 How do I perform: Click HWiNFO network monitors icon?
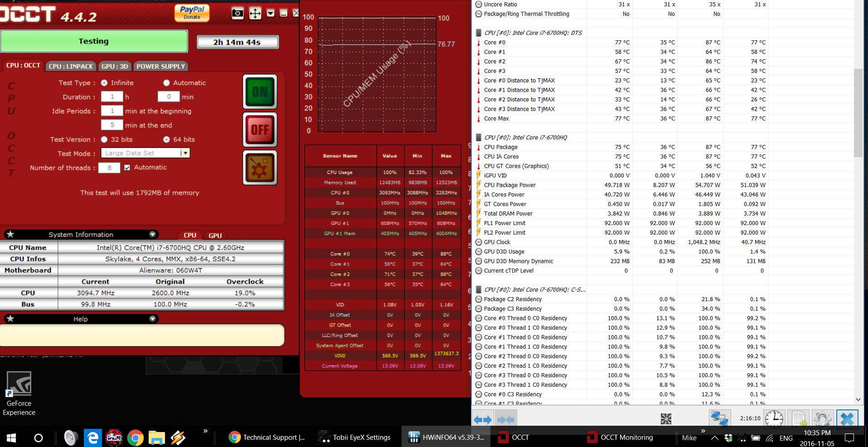click(720, 419)
